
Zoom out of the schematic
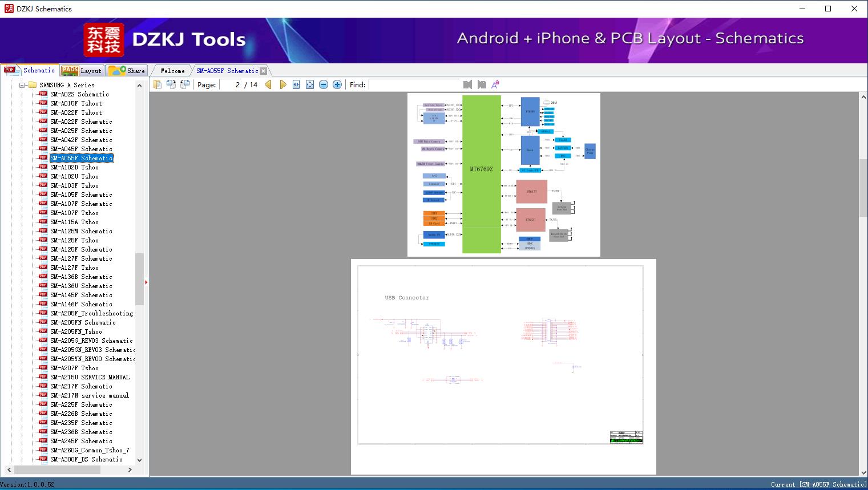tap(324, 84)
